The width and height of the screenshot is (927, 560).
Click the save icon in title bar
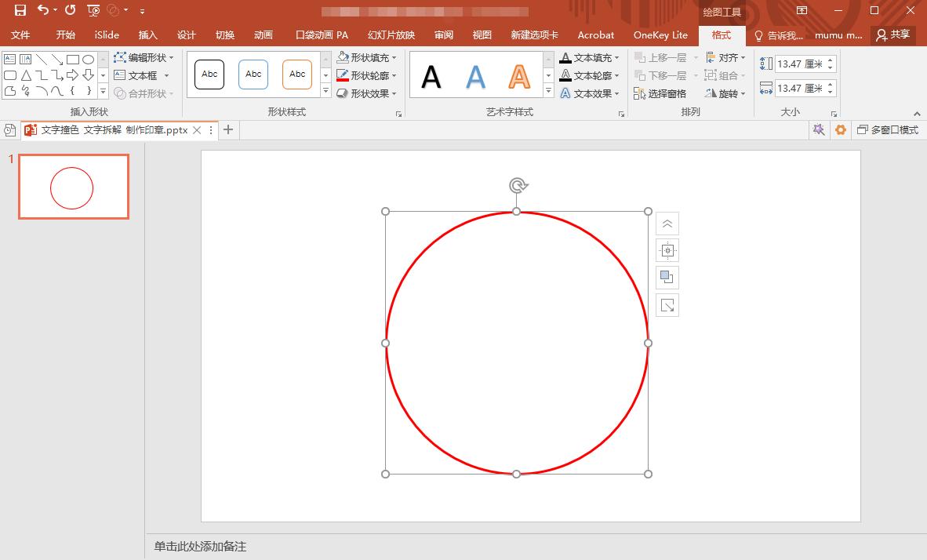click(x=20, y=10)
